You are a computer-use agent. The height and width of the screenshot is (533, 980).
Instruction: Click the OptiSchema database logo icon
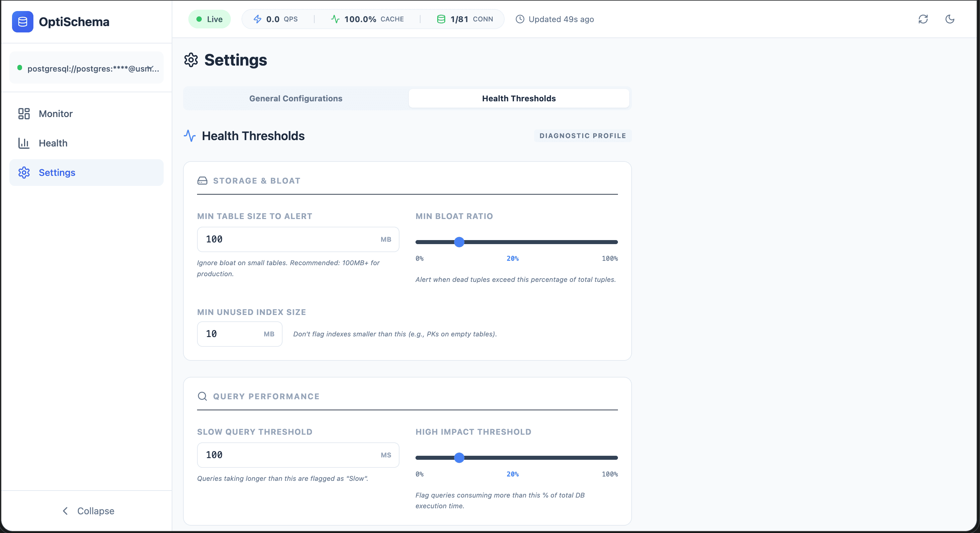[22, 22]
